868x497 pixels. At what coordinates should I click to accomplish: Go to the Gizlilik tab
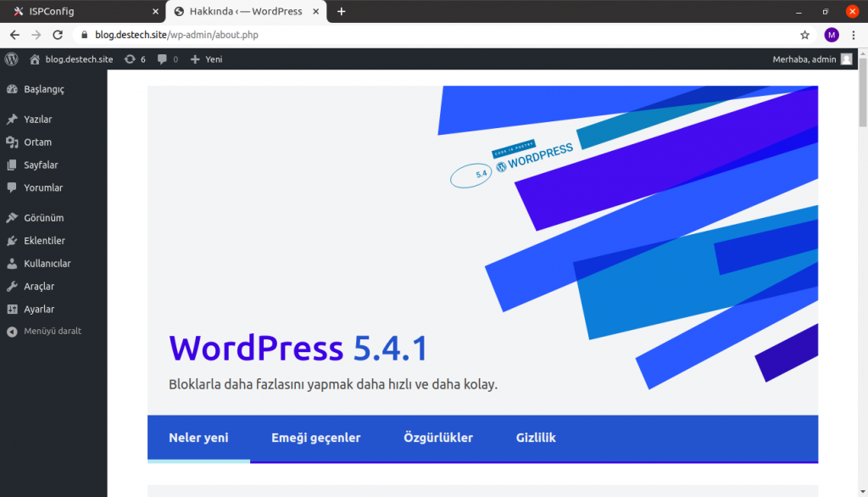pyautogui.click(x=536, y=438)
